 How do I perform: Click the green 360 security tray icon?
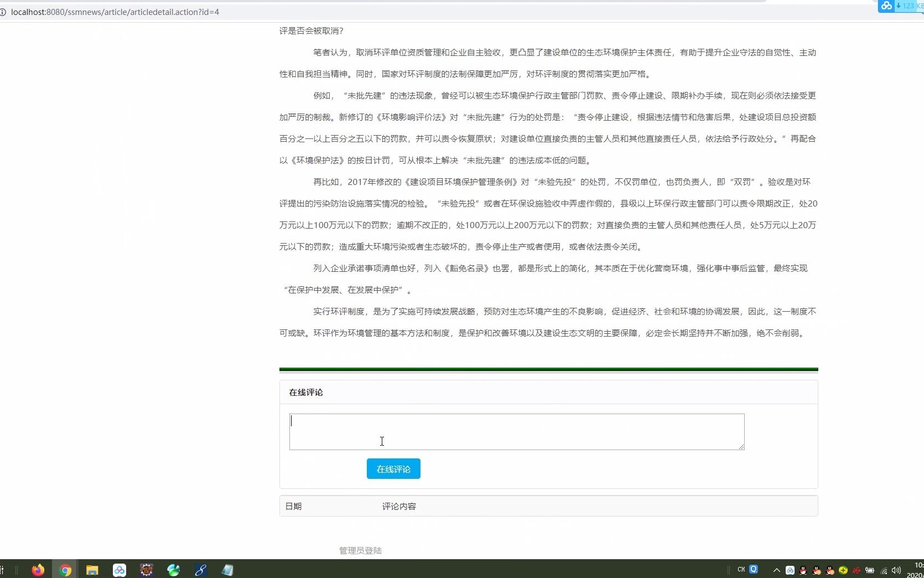[x=843, y=570]
